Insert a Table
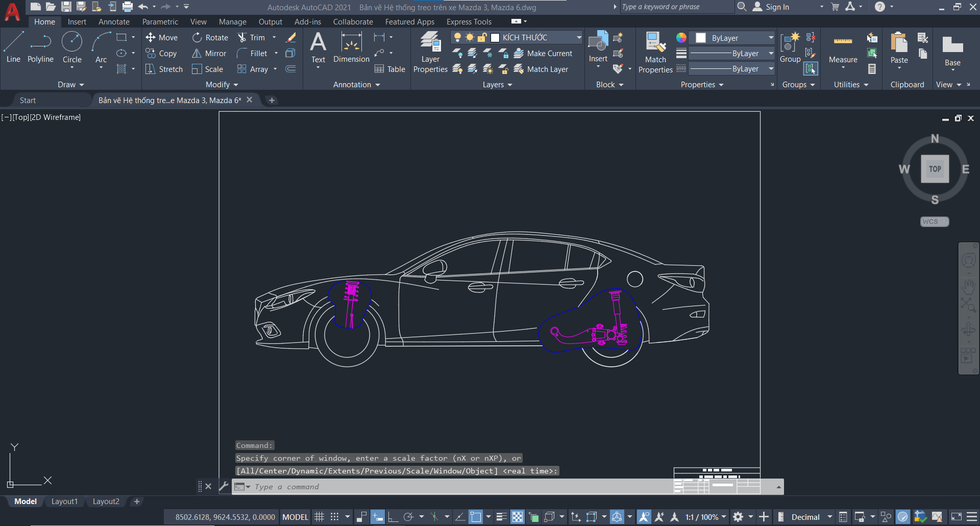The width and height of the screenshot is (980, 526). coord(389,69)
